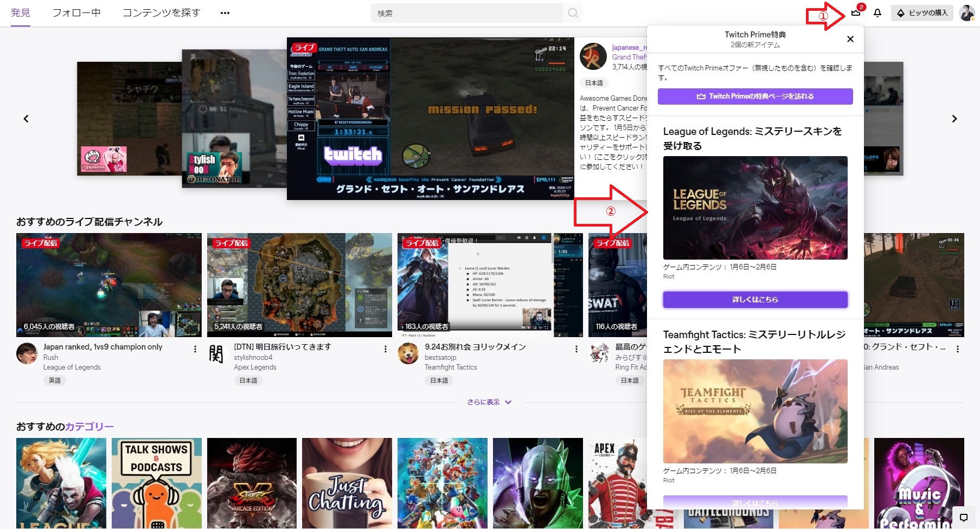Open options for グランド・セフト stream card

point(958,349)
